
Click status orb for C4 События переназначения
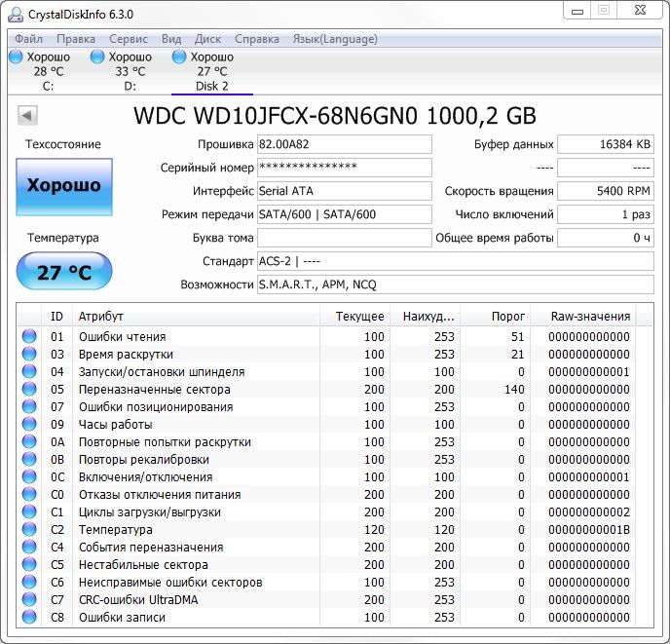click(x=29, y=547)
